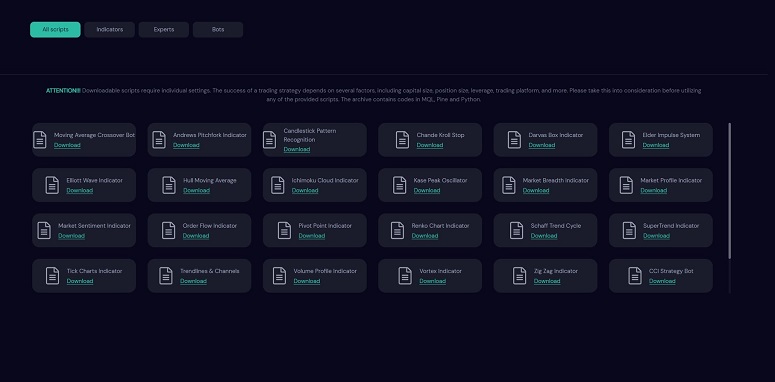Image resolution: width=775 pixels, height=382 pixels.
Task: Click the CCI Strategy Bot file icon
Action: [x=635, y=276]
